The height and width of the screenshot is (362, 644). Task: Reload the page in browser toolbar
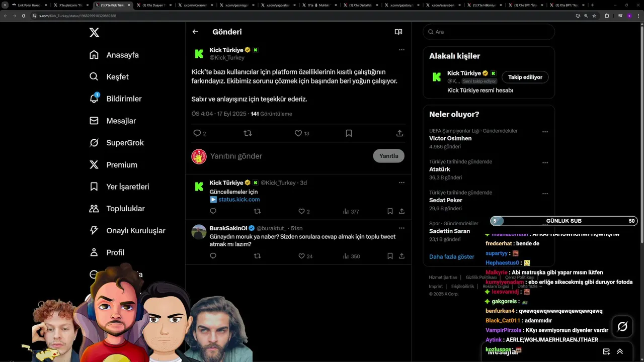tap(24, 16)
